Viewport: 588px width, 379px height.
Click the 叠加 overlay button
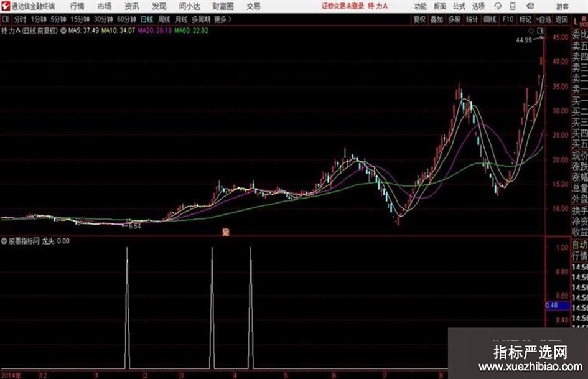point(437,19)
